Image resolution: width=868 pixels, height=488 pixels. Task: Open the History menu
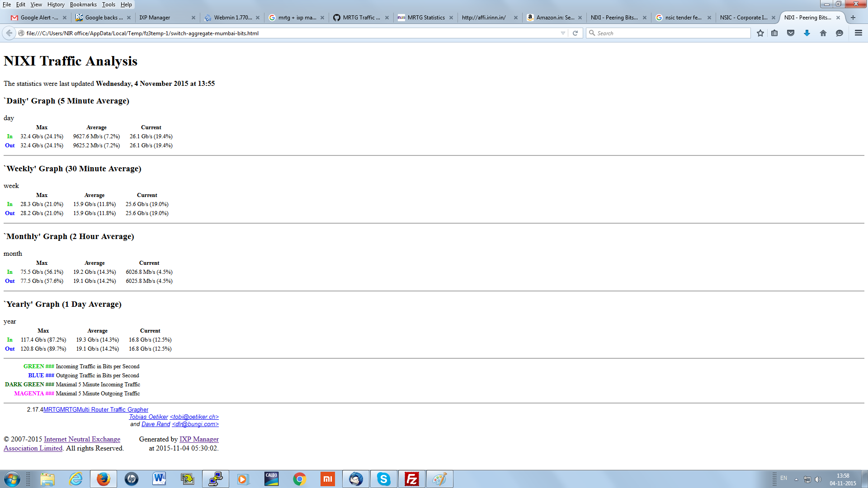coord(56,5)
